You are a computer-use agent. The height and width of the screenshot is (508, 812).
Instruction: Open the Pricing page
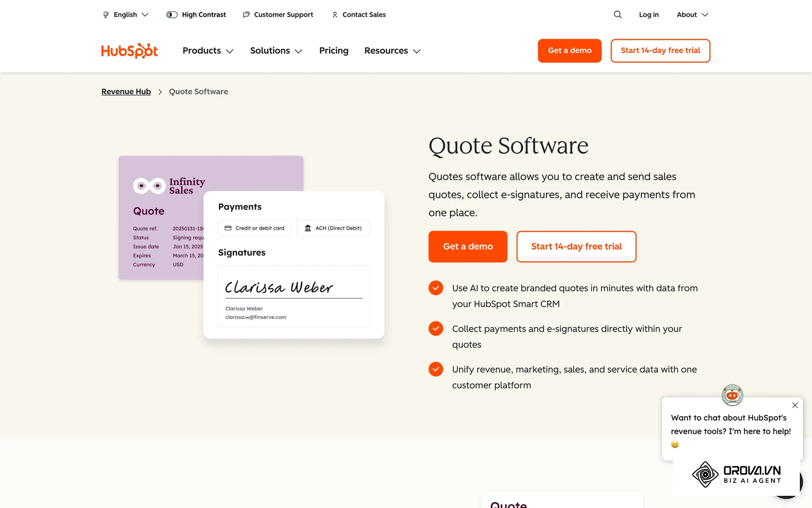click(334, 51)
